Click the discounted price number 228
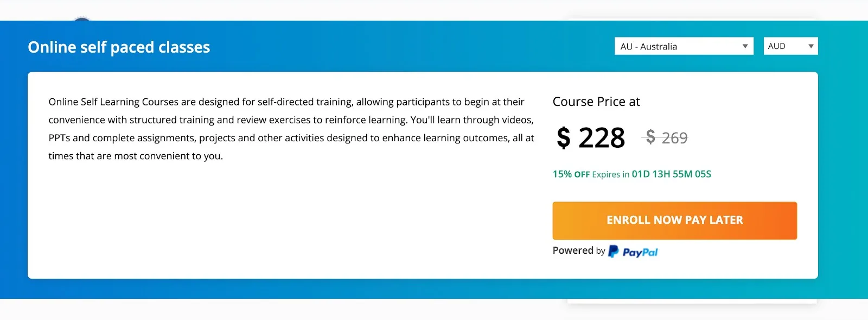 pos(602,138)
